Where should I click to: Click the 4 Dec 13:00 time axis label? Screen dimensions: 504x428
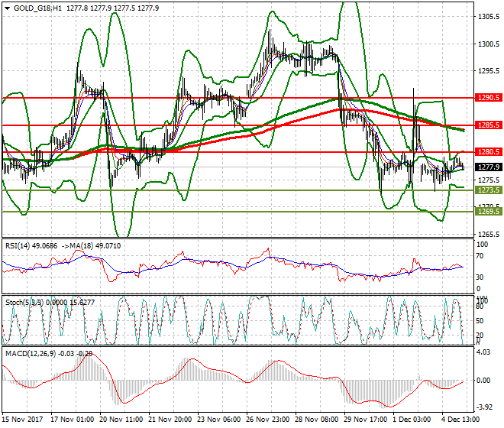coord(460,420)
